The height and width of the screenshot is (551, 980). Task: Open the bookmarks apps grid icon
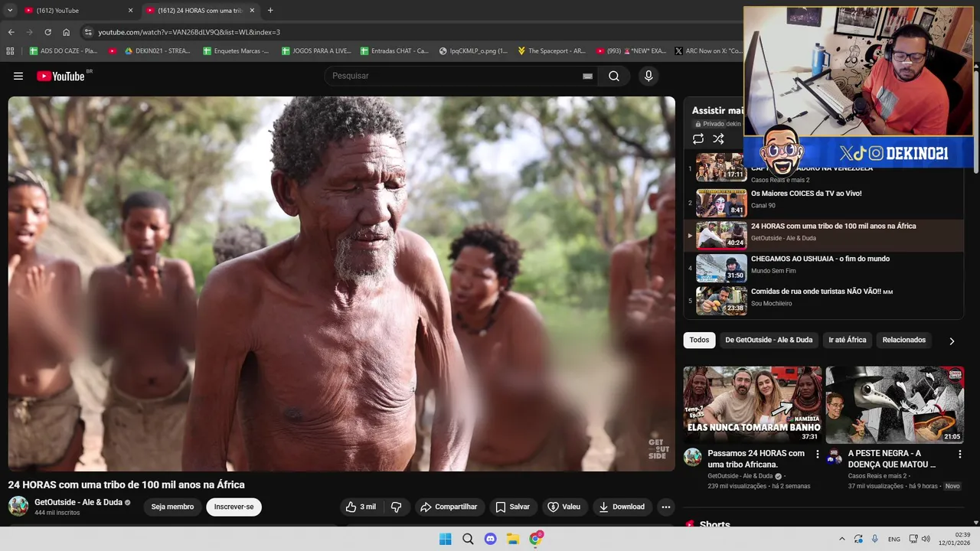10,51
